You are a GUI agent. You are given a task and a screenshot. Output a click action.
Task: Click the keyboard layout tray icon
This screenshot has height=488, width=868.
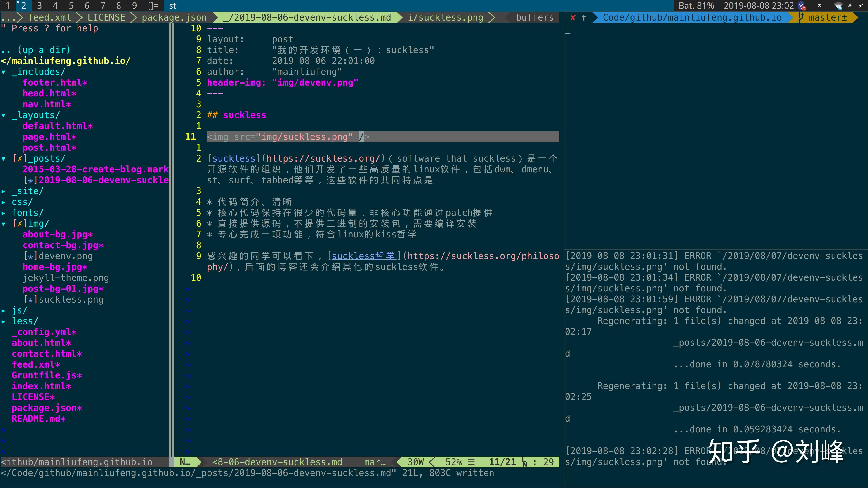(819, 6)
